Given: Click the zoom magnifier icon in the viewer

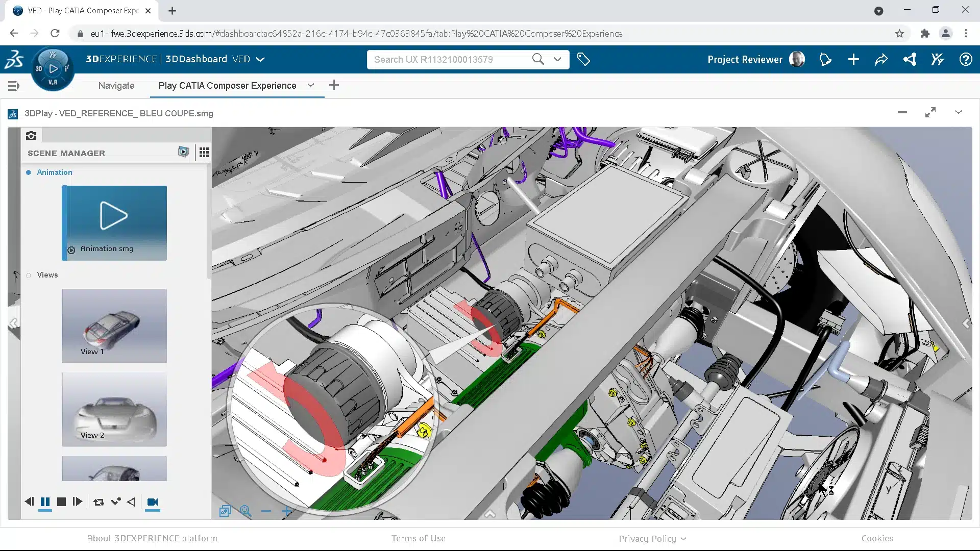Looking at the screenshot, I should pyautogui.click(x=246, y=511).
